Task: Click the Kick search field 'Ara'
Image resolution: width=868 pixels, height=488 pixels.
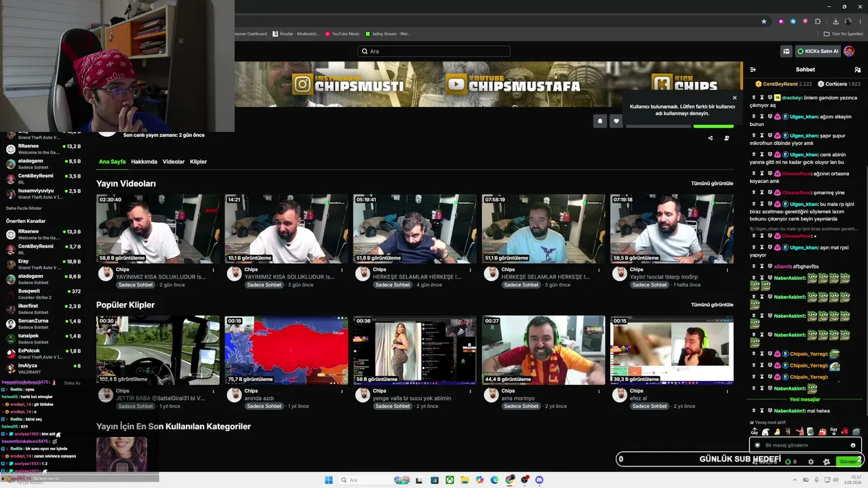Action: tap(434, 51)
